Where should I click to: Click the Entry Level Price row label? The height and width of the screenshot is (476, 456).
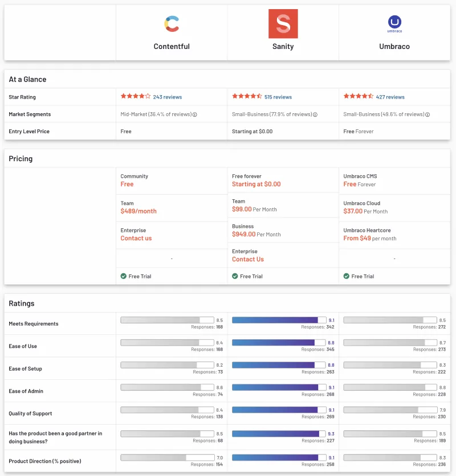pyautogui.click(x=29, y=132)
